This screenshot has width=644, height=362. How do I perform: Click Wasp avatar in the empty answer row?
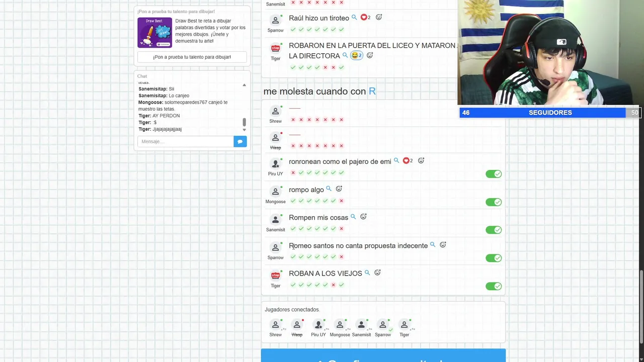275,137
